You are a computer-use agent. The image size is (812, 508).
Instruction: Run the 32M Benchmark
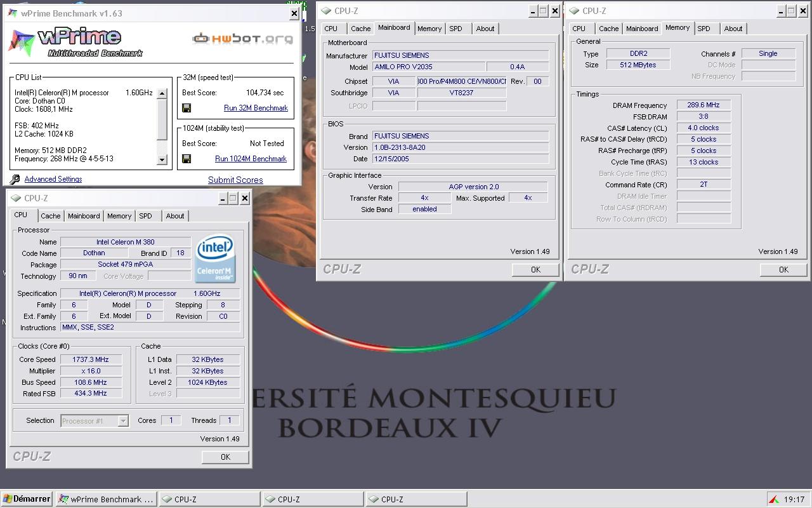256,108
